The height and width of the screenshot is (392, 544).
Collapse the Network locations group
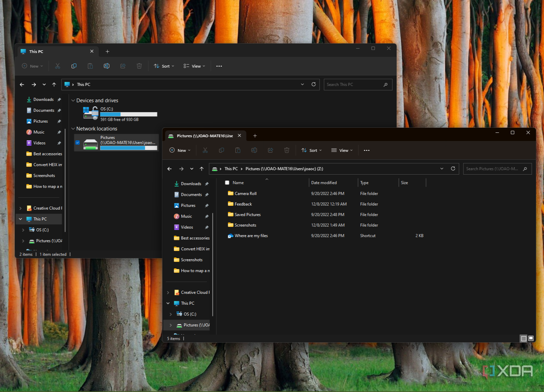click(x=73, y=129)
